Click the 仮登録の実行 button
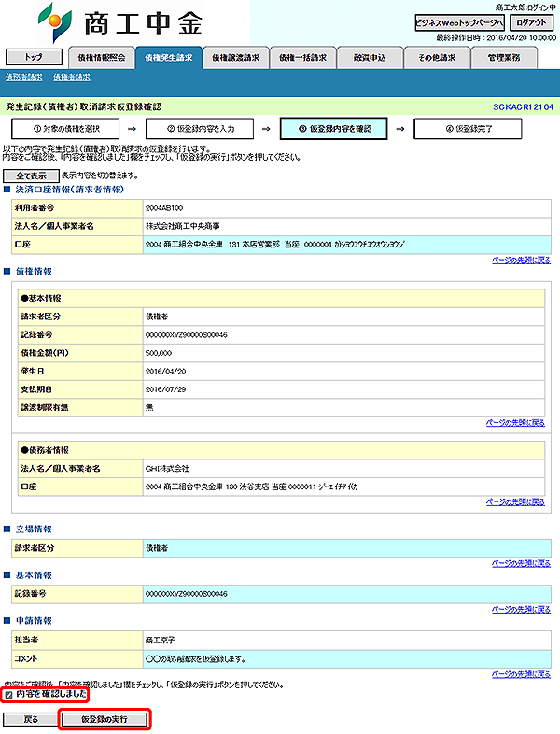The width and height of the screenshot is (560, 734). point(105,719)
